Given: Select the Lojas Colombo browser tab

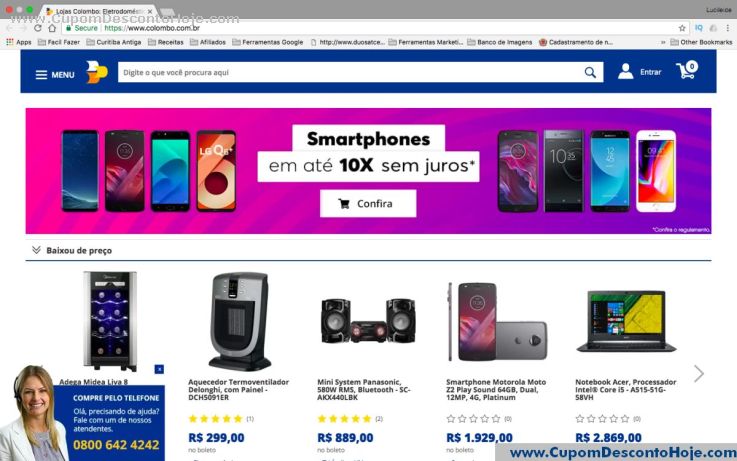Looking at the screenshot, I should [99, 11].
